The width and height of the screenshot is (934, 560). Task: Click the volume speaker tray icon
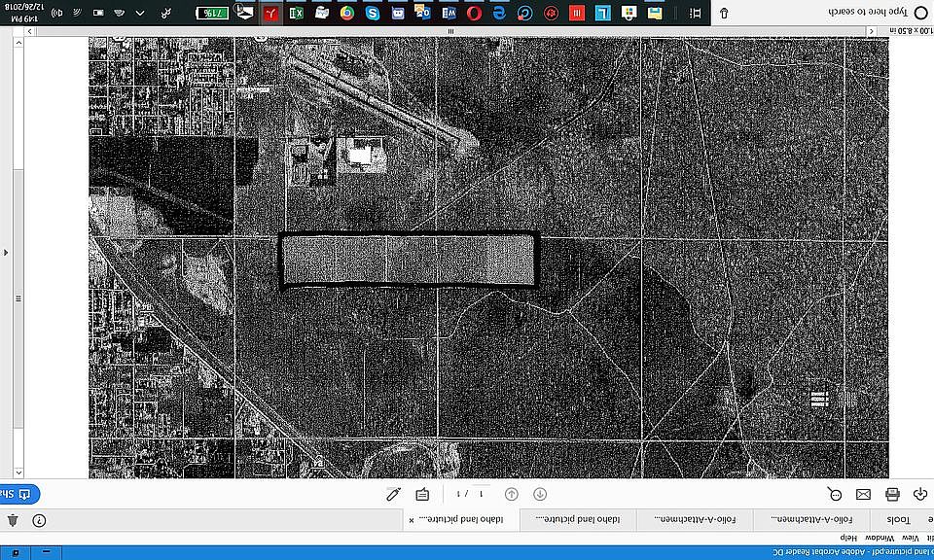[x=57, y=13]
